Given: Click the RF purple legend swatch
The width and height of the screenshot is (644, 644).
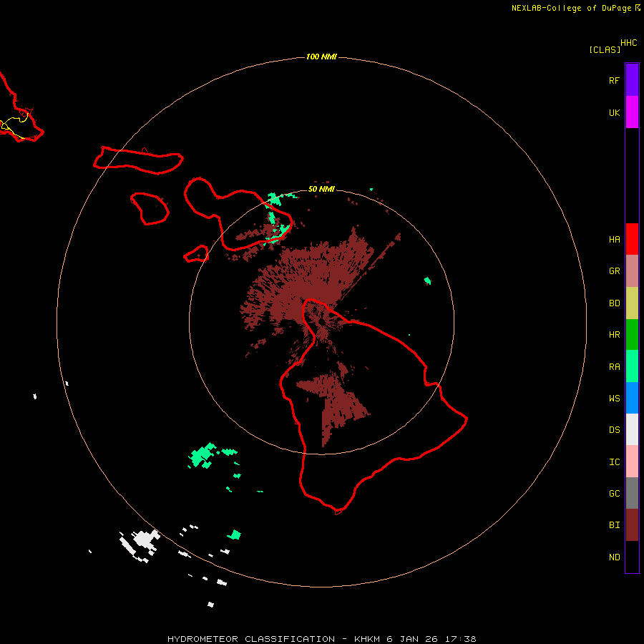Looking at the screenshot, I should click(x=632, y=80).
